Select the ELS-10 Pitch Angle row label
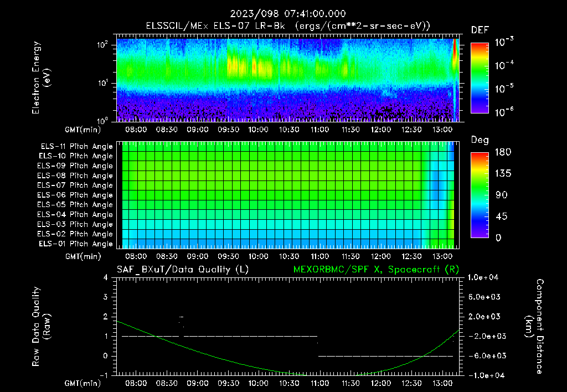 (75, 156)
